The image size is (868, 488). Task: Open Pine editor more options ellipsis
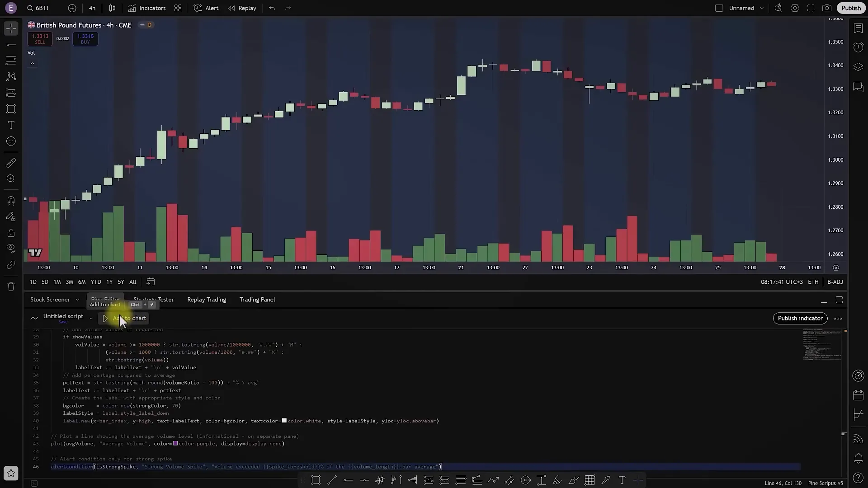[x=838, y=319]
